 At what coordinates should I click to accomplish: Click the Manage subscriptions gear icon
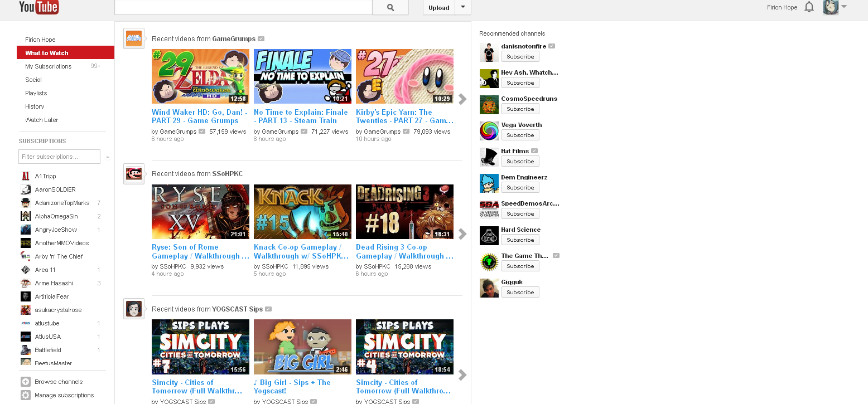[26, 395]
